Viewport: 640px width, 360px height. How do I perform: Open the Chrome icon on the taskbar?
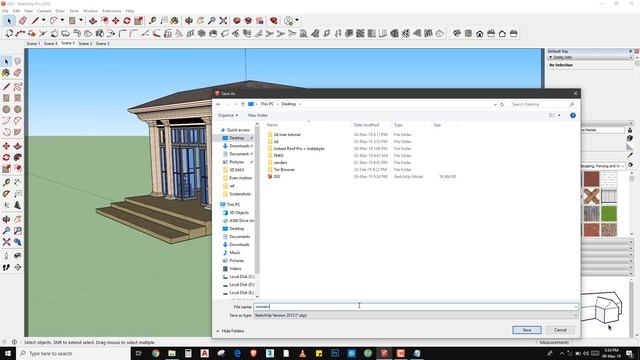pyautogui.click(x=156, y=353)
